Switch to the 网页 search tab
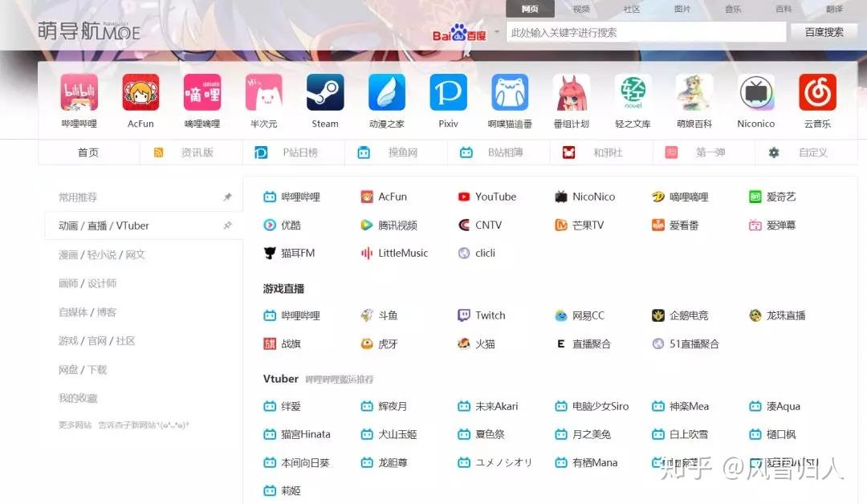 point(531,9)
